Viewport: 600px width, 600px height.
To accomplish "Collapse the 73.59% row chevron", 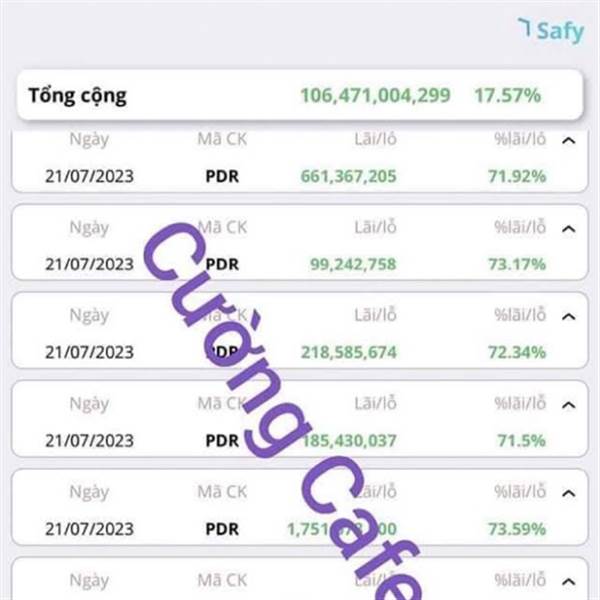I will (569, 493).
